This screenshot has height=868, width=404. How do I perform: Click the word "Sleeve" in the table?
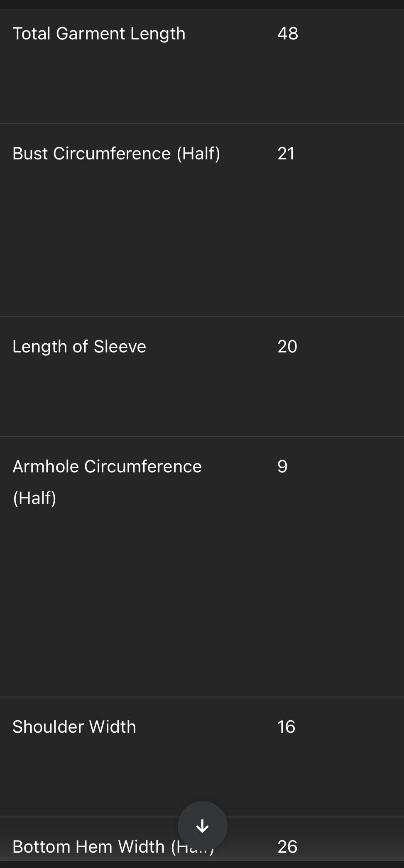(x=120, y=347)
